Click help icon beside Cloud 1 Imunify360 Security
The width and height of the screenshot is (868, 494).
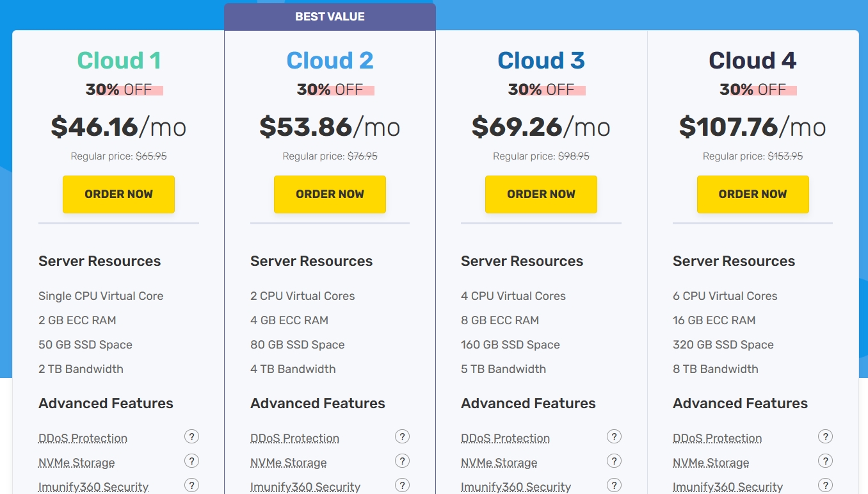(x=191, y=486)
